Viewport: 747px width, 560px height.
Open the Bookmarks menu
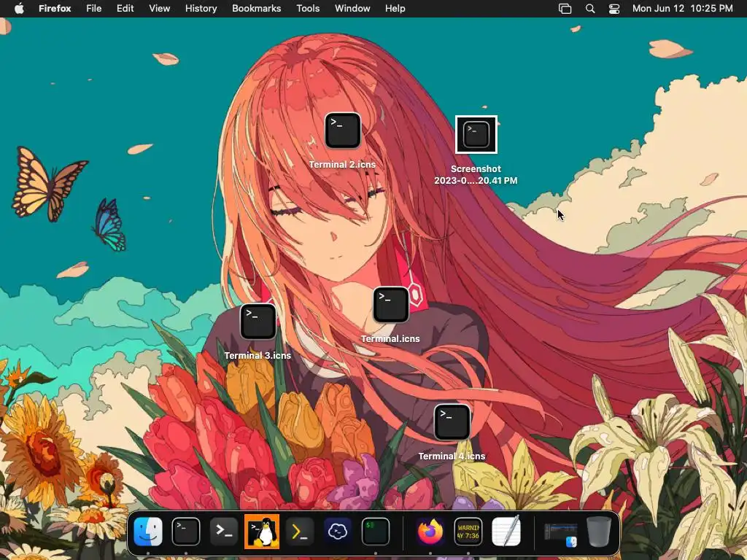(256, 9)
